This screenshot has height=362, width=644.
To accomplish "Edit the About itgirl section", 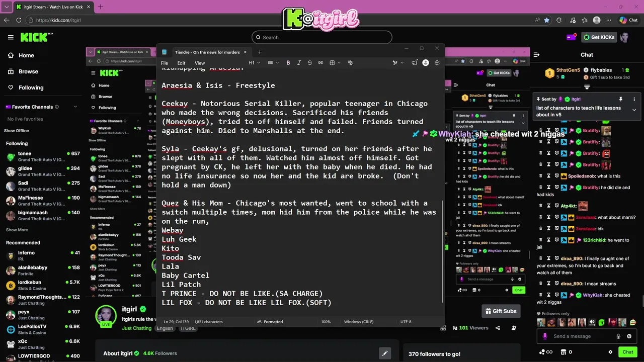I will tap(385, 353).
